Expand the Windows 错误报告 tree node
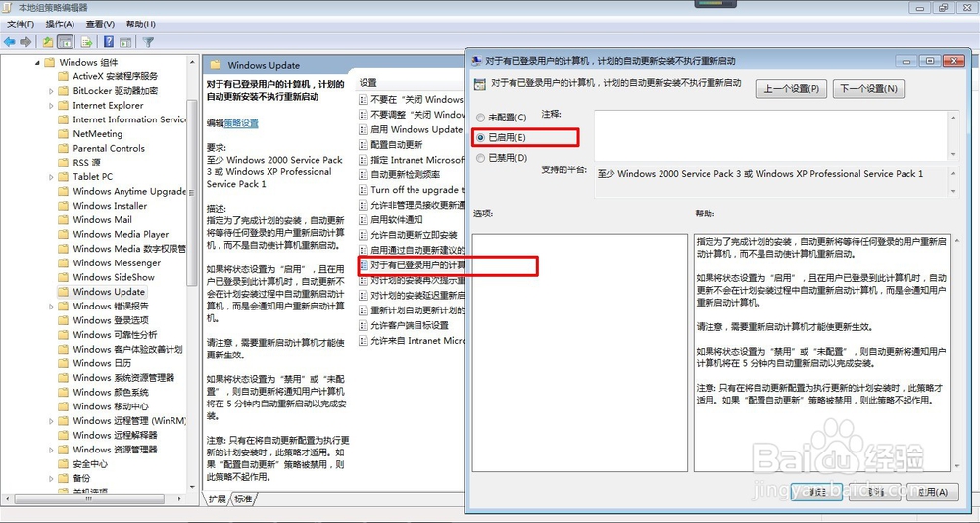This screenshot has width=980, height=523. point(51,307)
